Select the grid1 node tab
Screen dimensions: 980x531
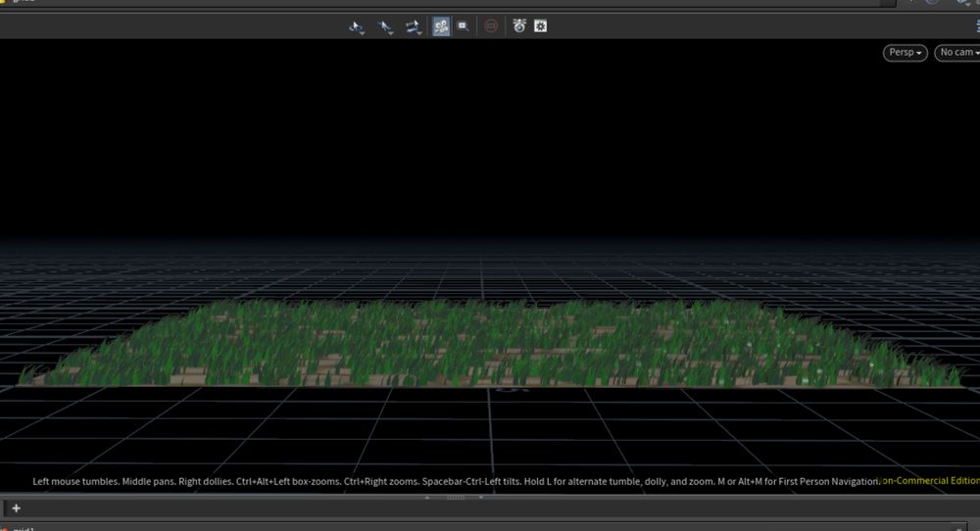point(22,528)
